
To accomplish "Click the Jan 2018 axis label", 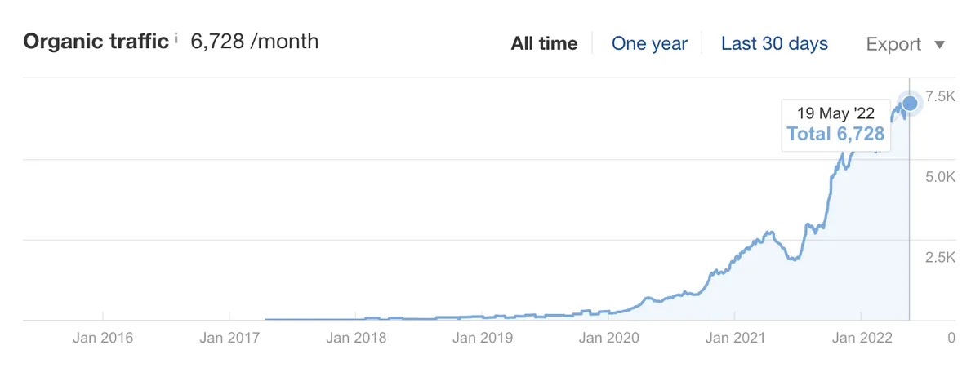I will pyautogui.click(x=356, y=337).
